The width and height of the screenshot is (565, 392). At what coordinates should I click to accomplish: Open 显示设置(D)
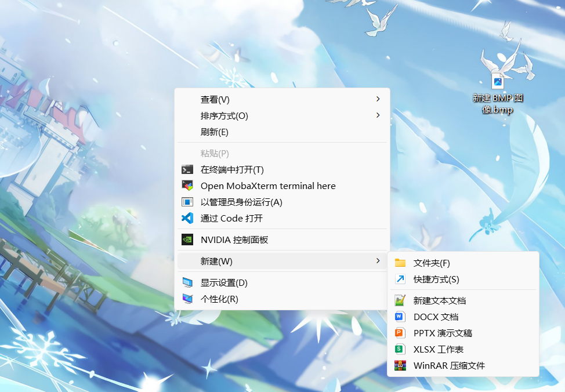pyautogui.click(x=282, y=282)
